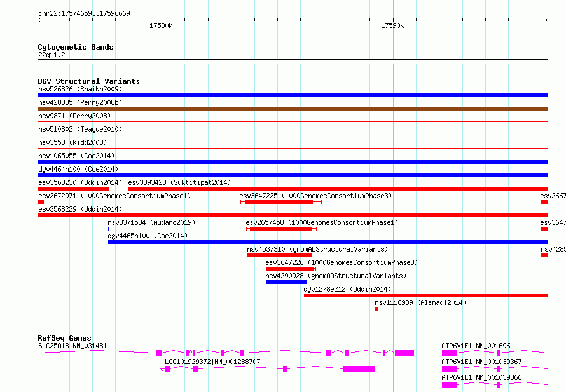Click nsv3553 (Kidd2008) variant label

(72, 142)
